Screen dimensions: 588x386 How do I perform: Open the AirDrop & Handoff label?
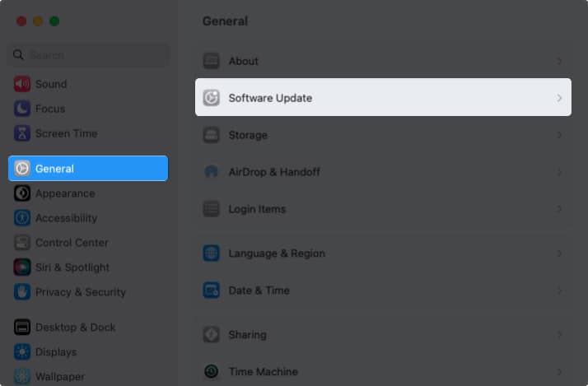coord(274,172)
